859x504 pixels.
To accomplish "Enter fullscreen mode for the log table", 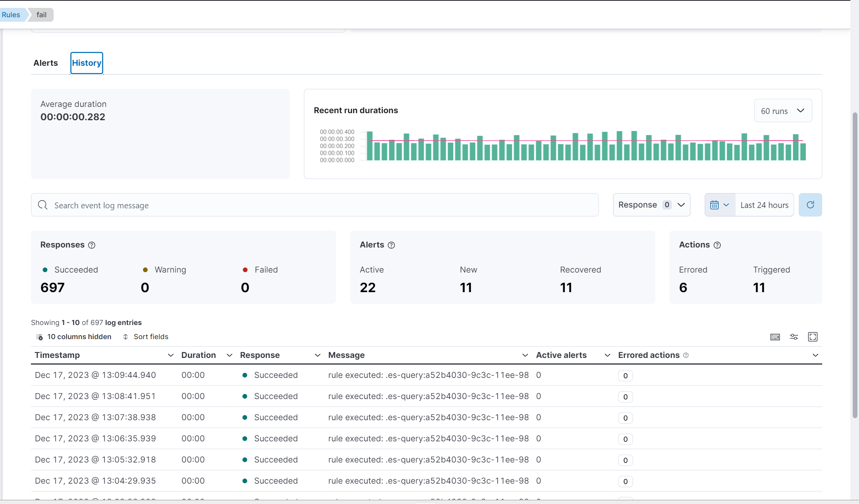I will pyautogui.click(x=812, y=337).
